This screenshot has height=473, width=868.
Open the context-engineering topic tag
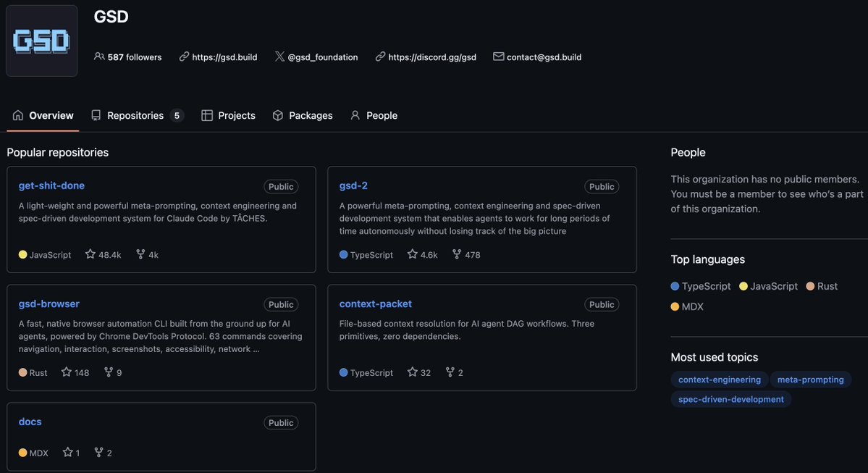(719, 380)
